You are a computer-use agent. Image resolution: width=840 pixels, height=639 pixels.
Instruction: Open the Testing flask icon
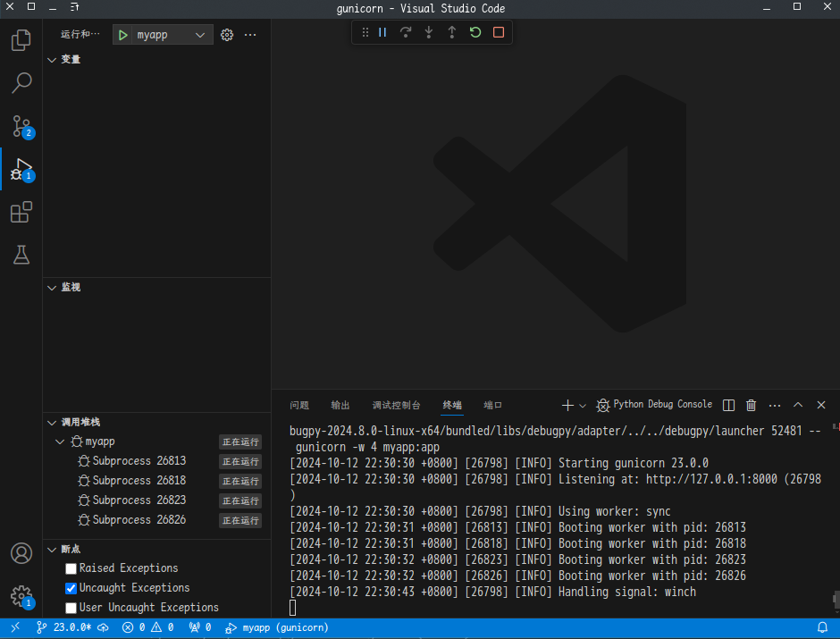(21, 255)
